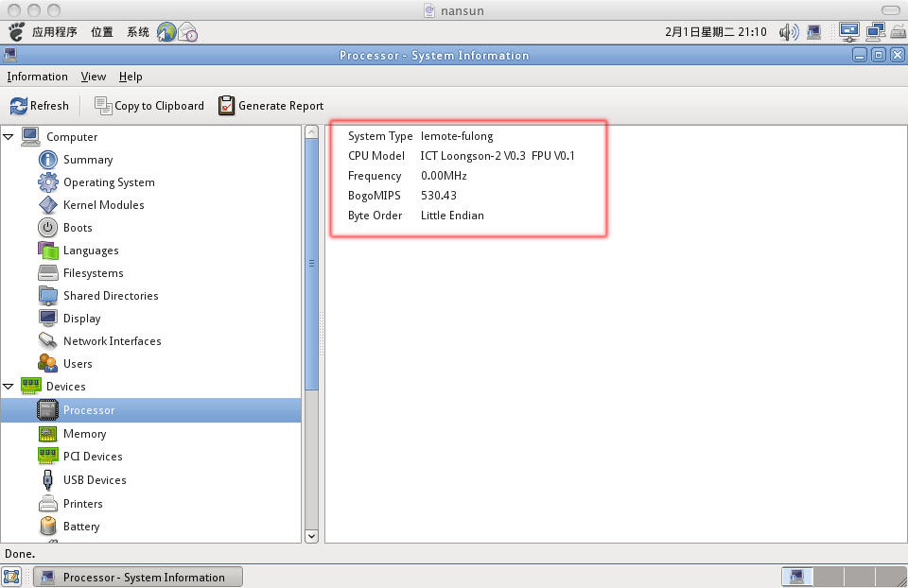Screen dimensions: 908x588
Task: Select the Boots power icon
Action: pyautogui.click(x=47, y=228)
